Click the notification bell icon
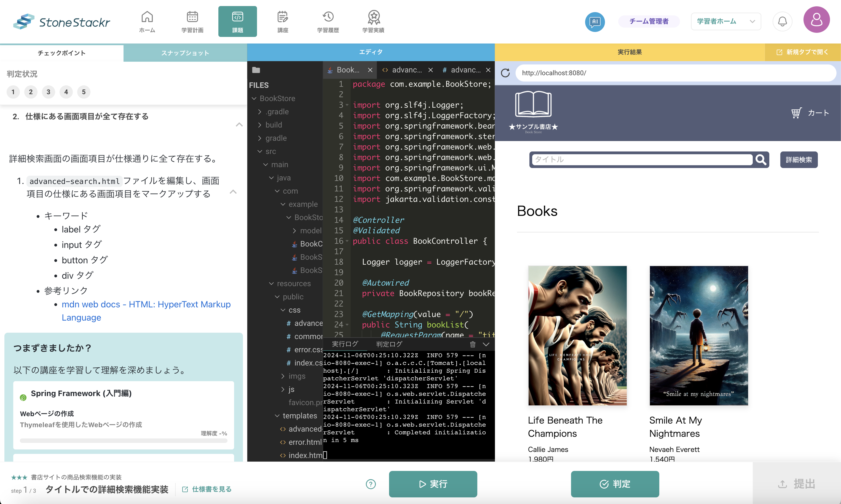Viewport: 841px width, 504px height. tap(782, 22)
